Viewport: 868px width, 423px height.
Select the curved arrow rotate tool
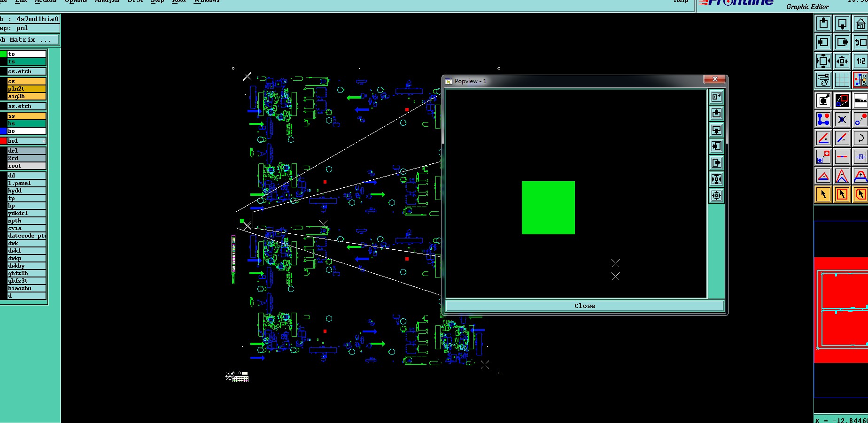[860, 138]
